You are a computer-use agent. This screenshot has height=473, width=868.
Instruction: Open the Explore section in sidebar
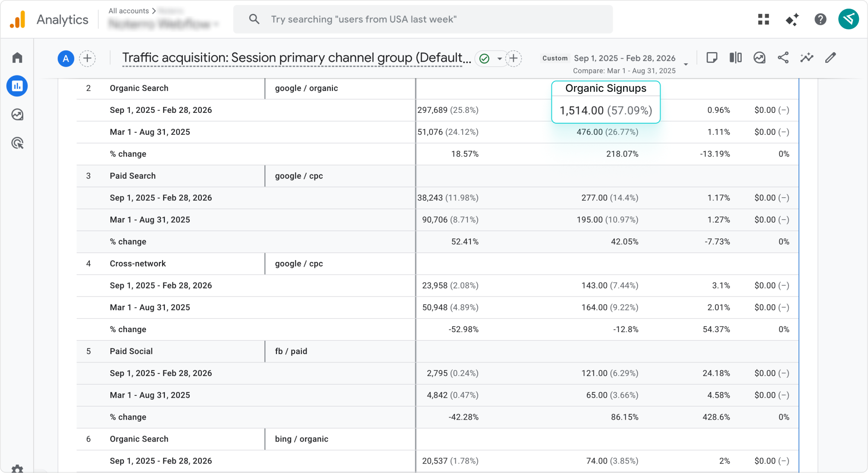click(x=17, y=115)
